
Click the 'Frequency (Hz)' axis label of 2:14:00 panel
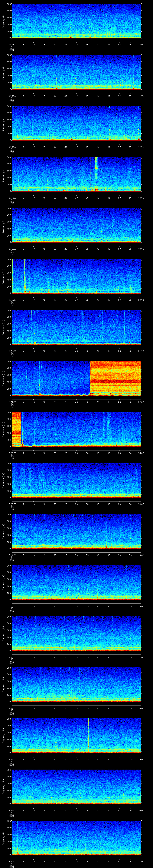coord(3,21)
